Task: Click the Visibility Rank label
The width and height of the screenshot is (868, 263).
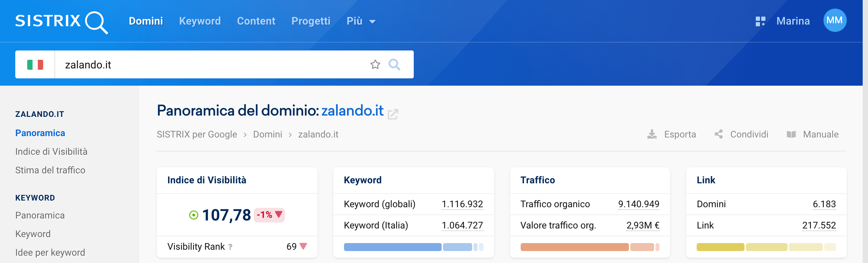Action: pos(196,246)
